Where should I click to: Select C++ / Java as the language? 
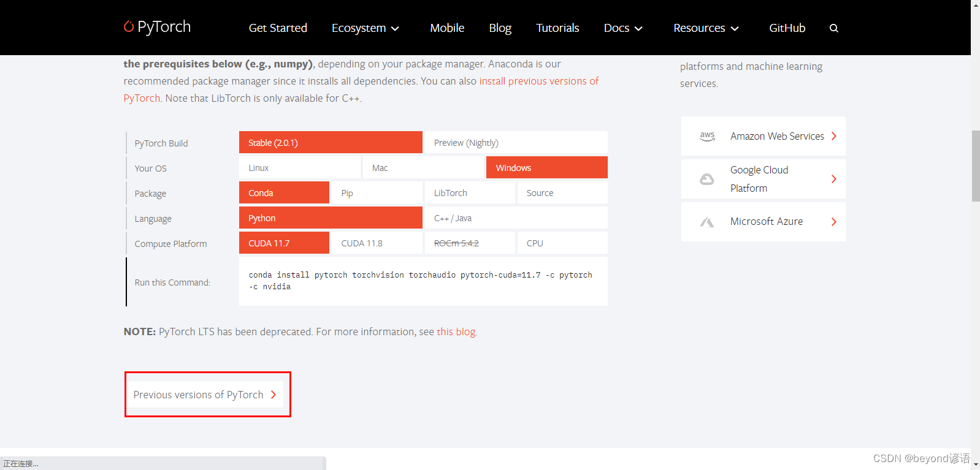tap(516, 218)
